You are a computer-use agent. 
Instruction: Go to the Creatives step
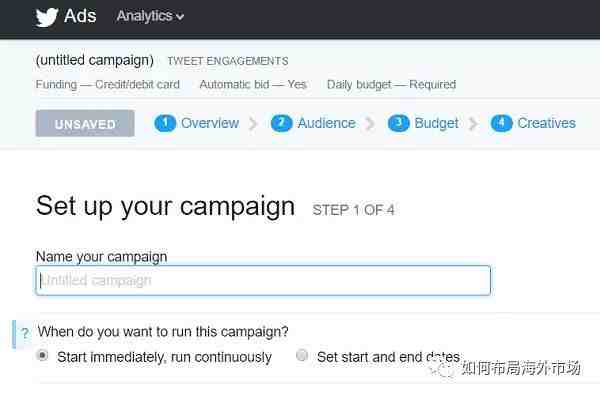547,123
